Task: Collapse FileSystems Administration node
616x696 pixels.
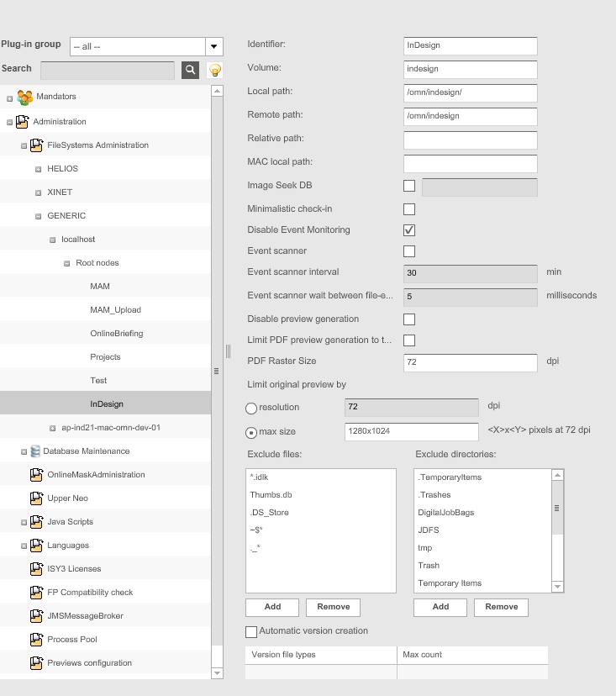Action: pos(24,145)
